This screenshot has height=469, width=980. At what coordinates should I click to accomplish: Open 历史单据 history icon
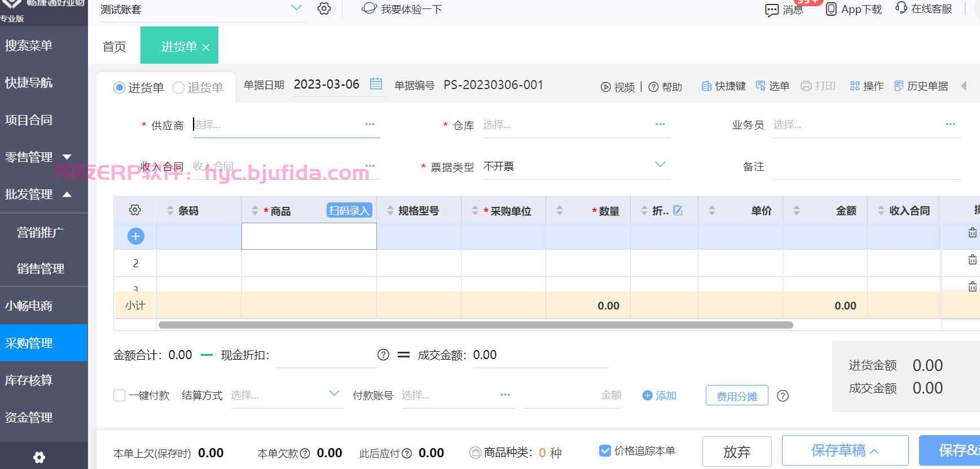click(899, 86)
